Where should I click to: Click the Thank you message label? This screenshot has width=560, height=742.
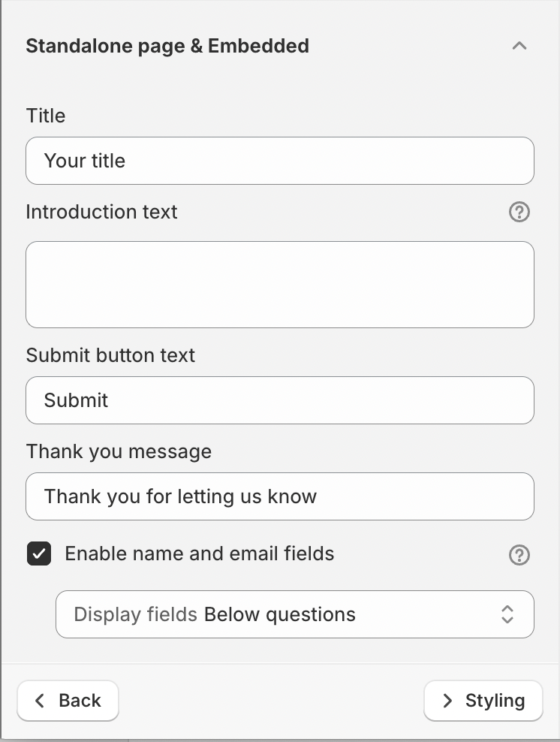[x=119, y=451]
